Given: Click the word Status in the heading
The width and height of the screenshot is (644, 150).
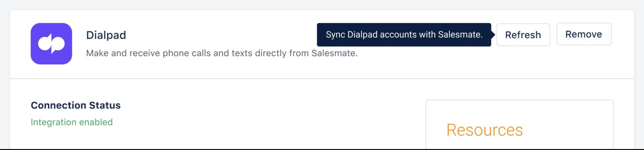Looking at the screenshot, I should coord(105,105).
